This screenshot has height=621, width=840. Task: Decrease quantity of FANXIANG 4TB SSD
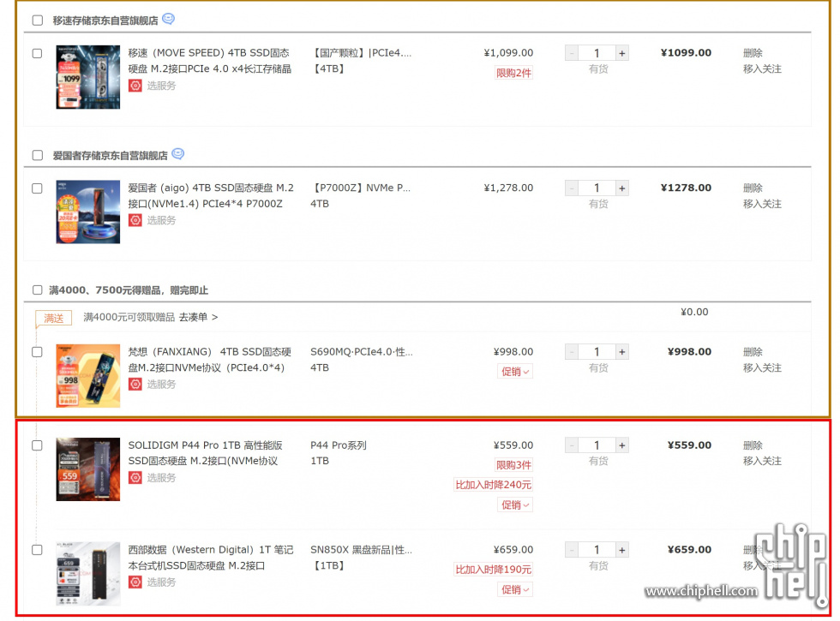[572, 352]
